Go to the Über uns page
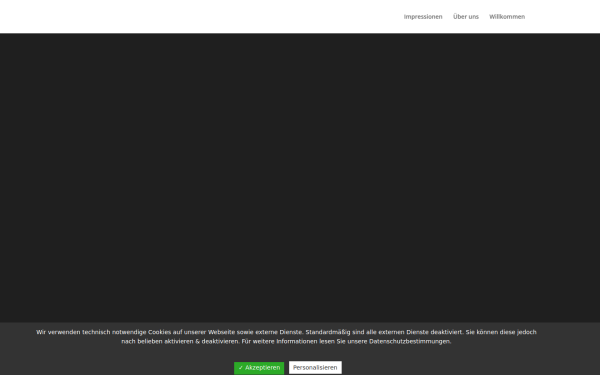This screenshot has height=375, width=600. tap(466, 17)
